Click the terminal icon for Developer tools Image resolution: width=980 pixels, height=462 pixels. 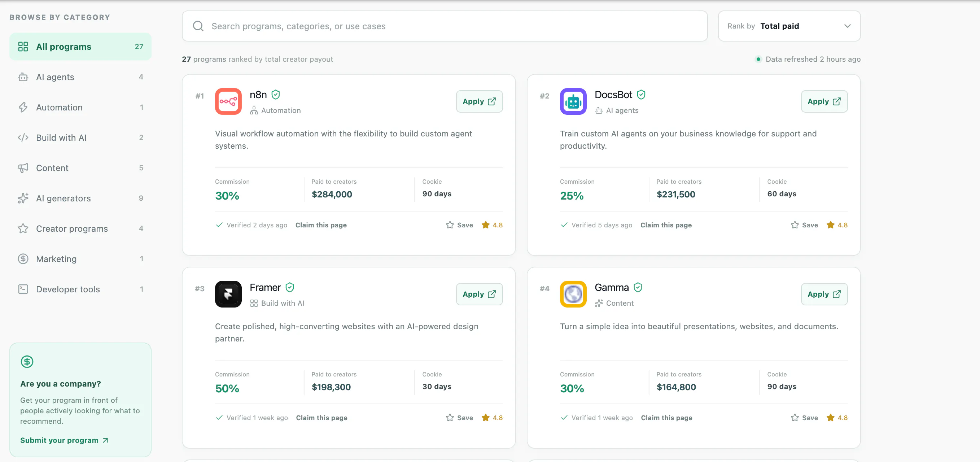23,289
